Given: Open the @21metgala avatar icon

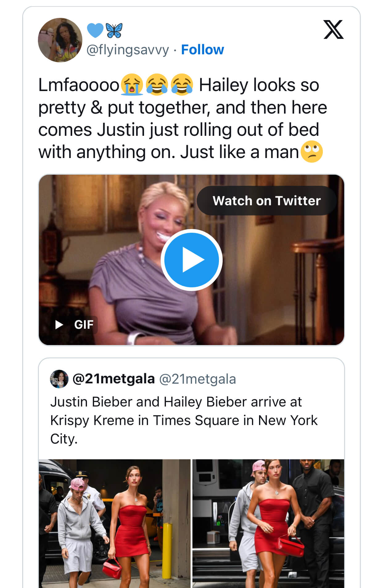Looking at the screenshot, I should point(59,379).
